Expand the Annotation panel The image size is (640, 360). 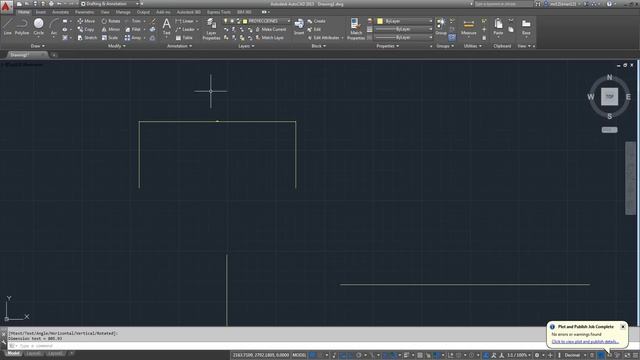[179, 46]
